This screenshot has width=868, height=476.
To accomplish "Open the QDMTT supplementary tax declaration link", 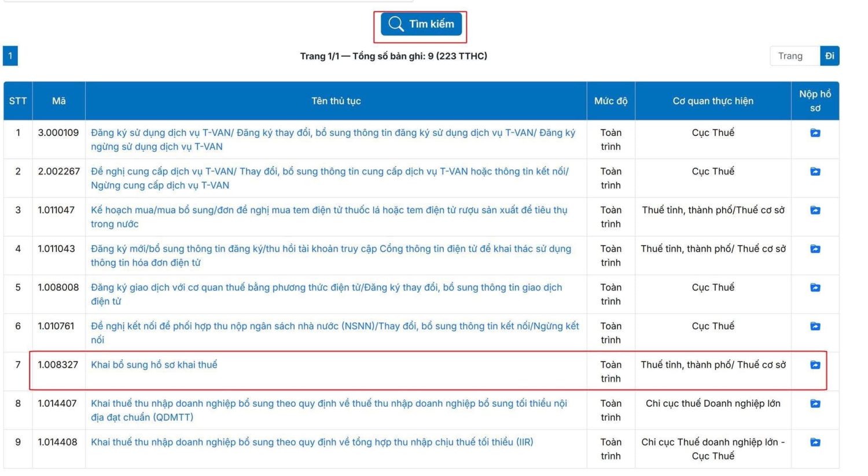I will tap(329, 404).
